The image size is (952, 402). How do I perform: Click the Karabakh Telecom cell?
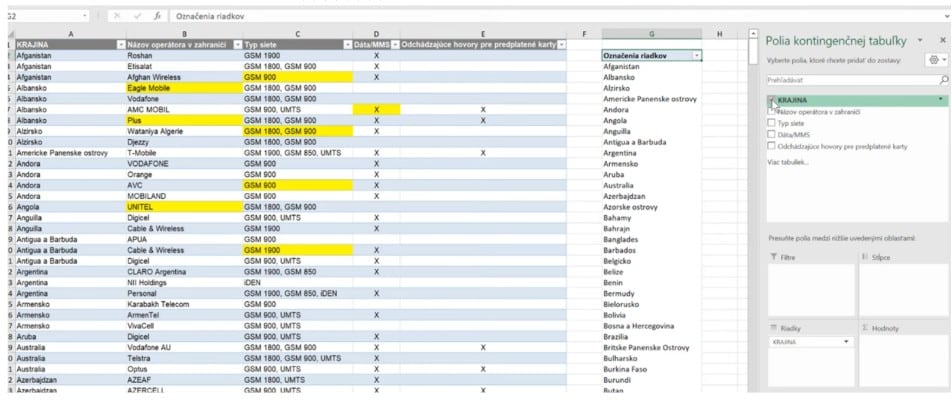click(185, 304)
